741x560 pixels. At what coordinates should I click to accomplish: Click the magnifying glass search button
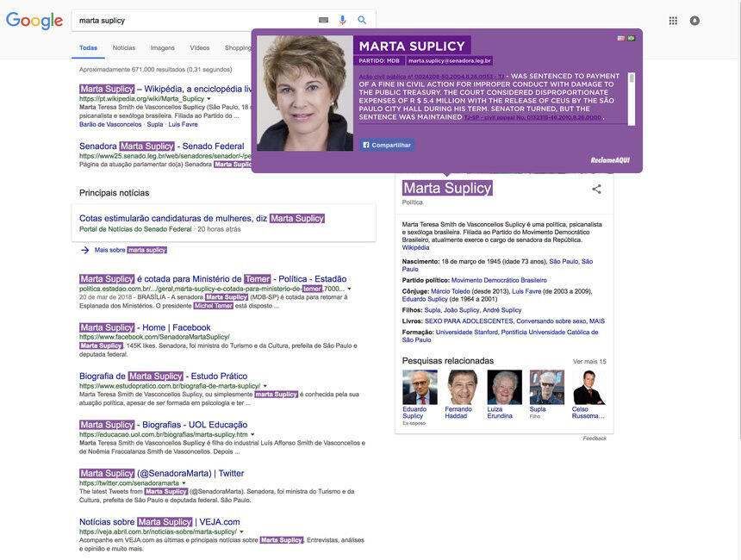[362, 20]
